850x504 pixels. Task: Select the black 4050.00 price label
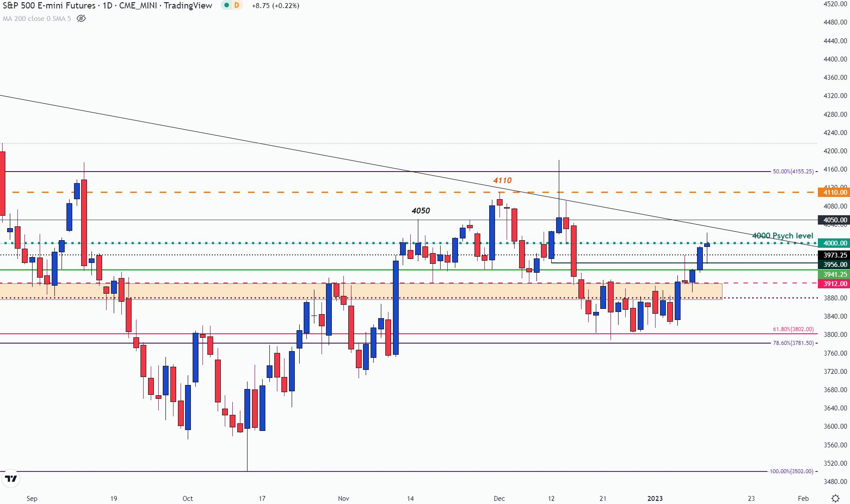pos(834,220)
